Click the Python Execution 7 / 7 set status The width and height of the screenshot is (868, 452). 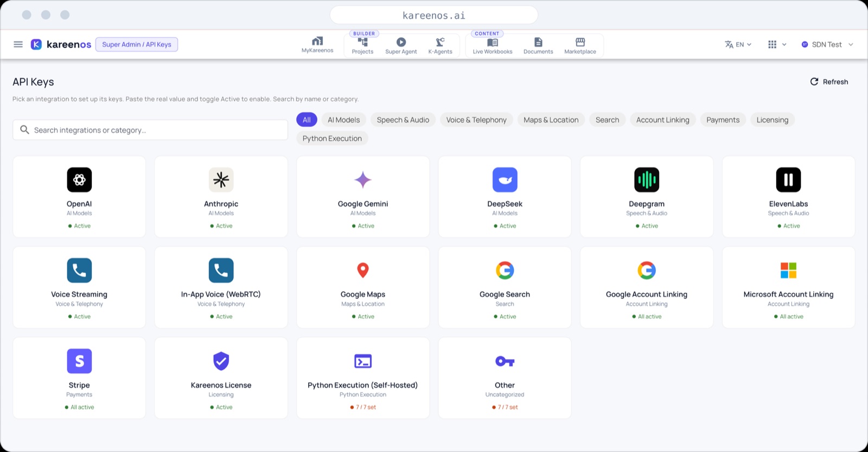[363, 407]
